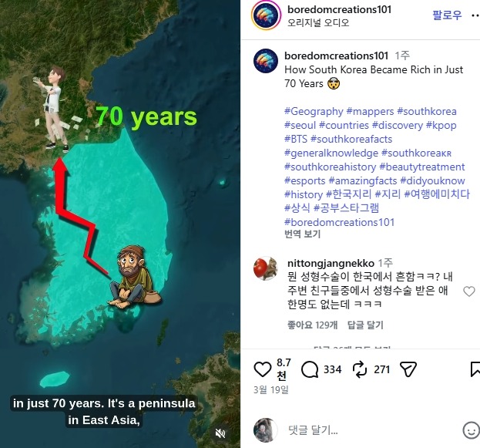
Task: Share post with paper plane icon
Action: tap(408, 369)
